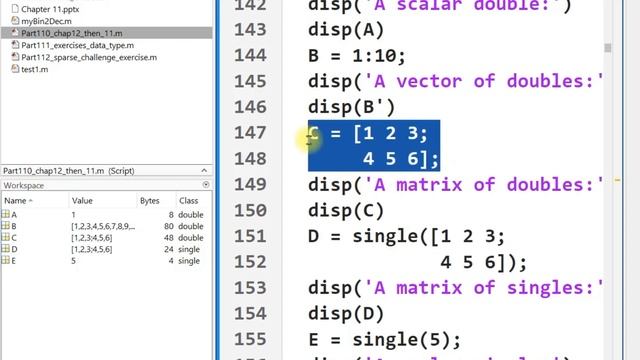Click line number 151 in editor gutter
Viewport: 640px width, 360px height.
[x=250, y=236]
